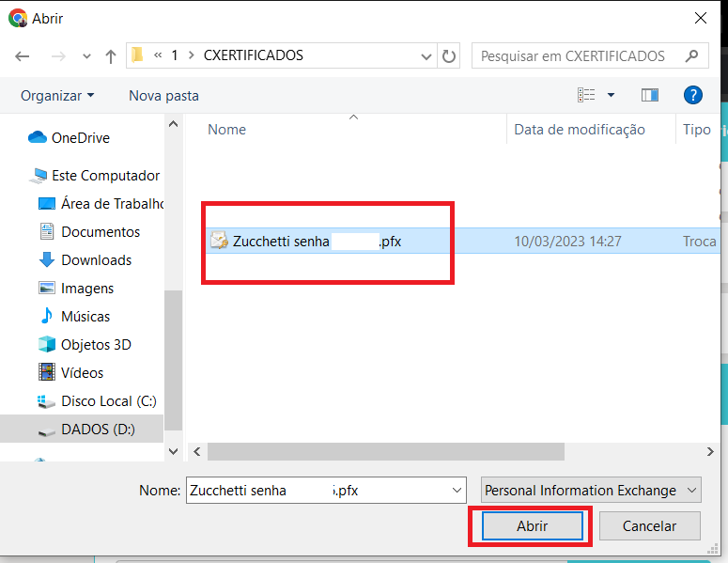
Task: Open the Organizar menu
Action: [x=57, y=96]
